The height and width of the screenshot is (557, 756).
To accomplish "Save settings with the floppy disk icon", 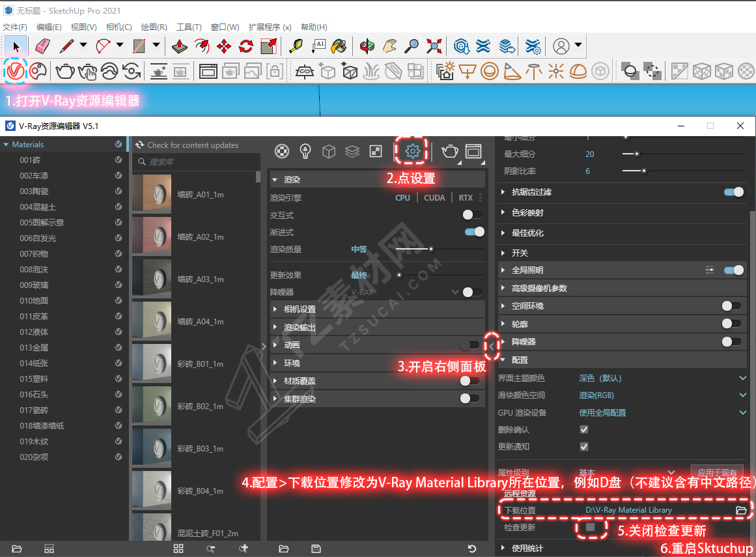I will 316,549.
